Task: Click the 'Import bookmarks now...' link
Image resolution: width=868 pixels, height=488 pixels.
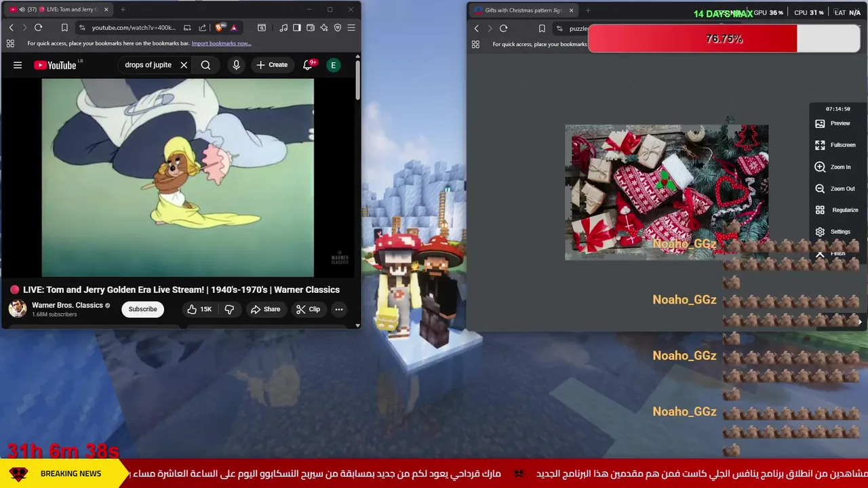Action: click(x=221, y=43)
